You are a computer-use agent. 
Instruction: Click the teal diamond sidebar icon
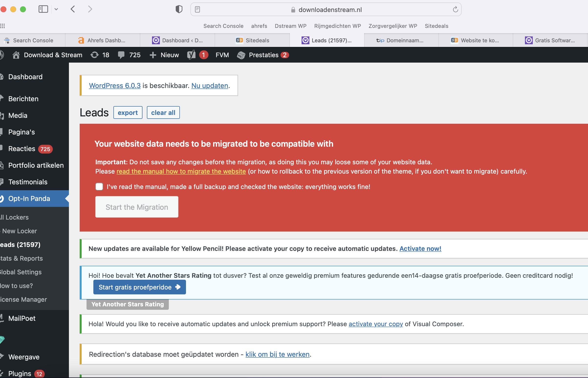point(2,339)
